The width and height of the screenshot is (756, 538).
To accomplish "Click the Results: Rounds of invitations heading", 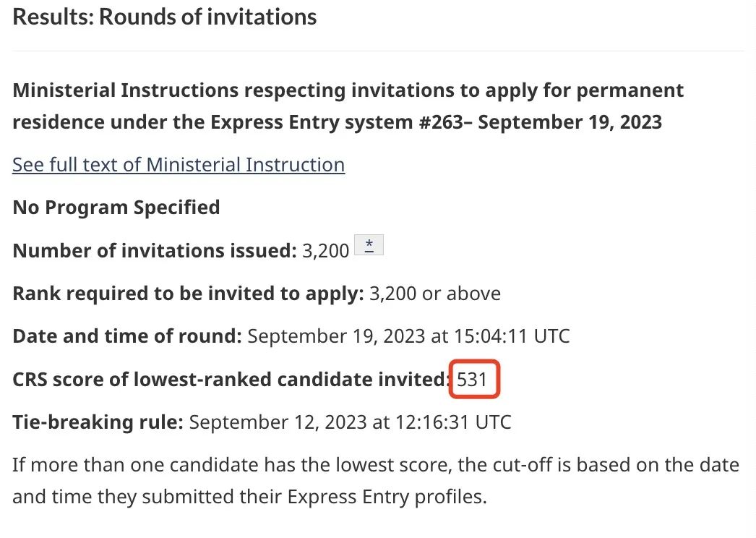I will point(165,17).
